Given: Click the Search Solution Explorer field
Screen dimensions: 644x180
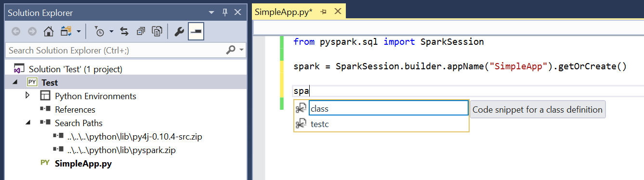Looking at the screenshot, I should [116, 50].
